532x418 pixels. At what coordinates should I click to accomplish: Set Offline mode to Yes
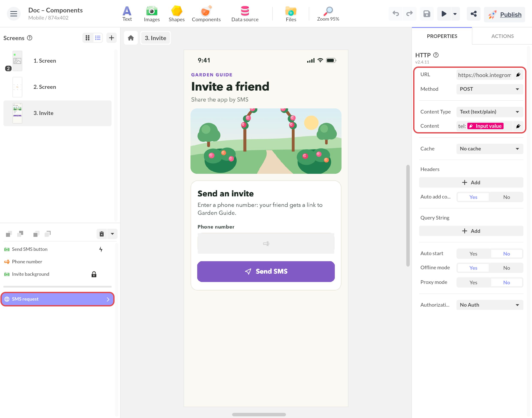(473, 268)
